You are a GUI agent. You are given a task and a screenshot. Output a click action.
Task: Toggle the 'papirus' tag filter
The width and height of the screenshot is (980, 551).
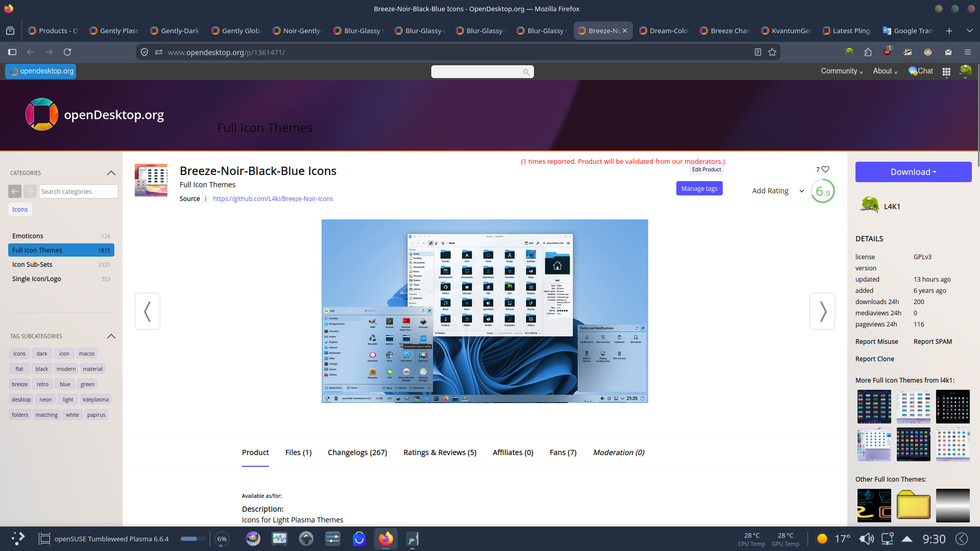96,415
